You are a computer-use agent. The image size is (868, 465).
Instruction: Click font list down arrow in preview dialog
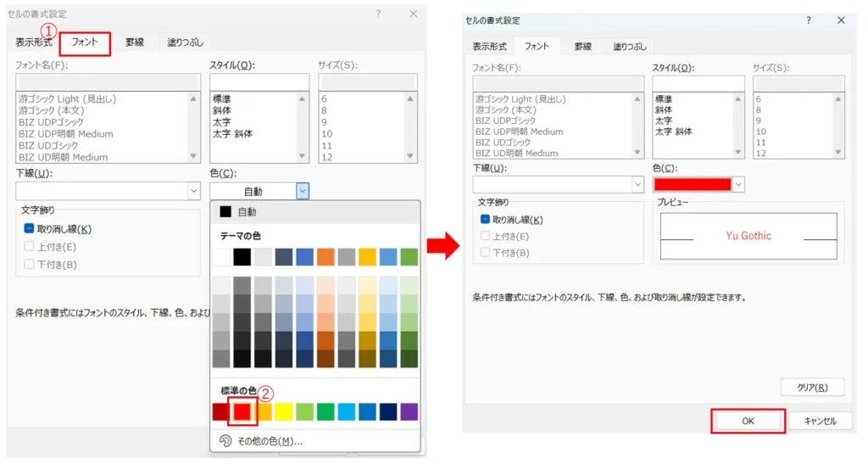637,152
